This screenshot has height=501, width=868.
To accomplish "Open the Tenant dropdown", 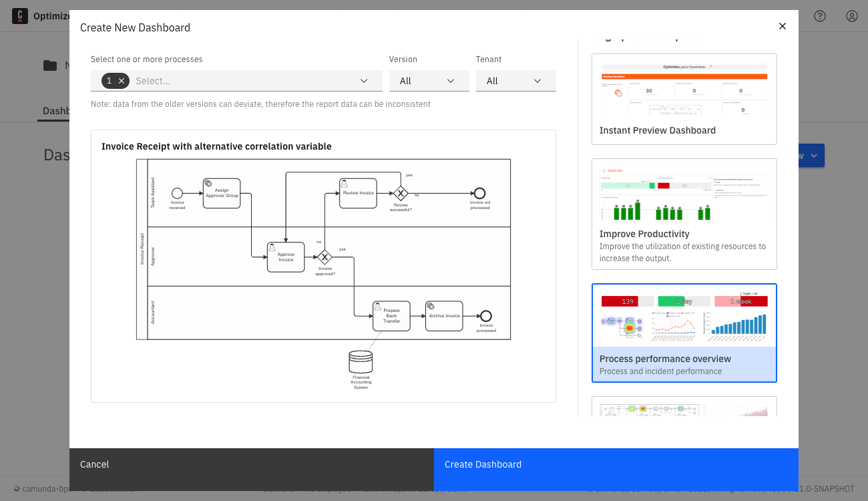I will pyautogui.click(x=516, y=81).
